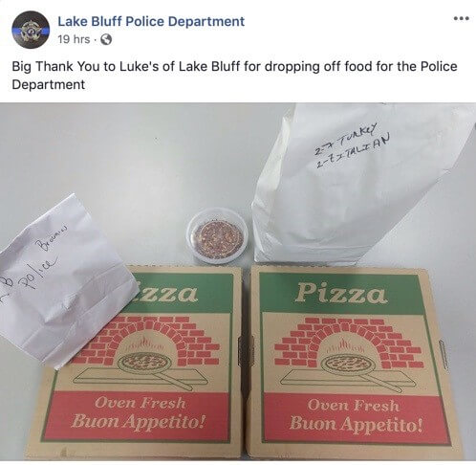
Task: Click Oven Fresh text on the left box
Action: point(141,403)
